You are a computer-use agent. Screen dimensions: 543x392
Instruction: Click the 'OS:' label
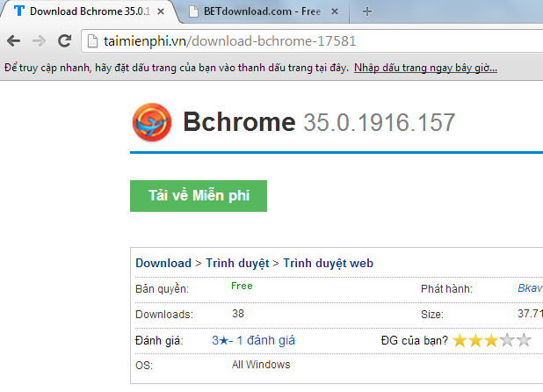144,366
